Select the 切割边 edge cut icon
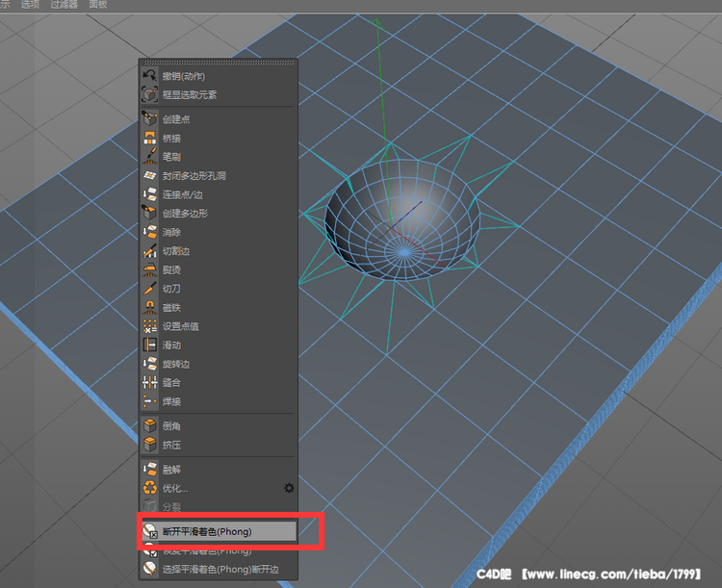The width and height of the screenshot is (722, 588). pos(149,251)
